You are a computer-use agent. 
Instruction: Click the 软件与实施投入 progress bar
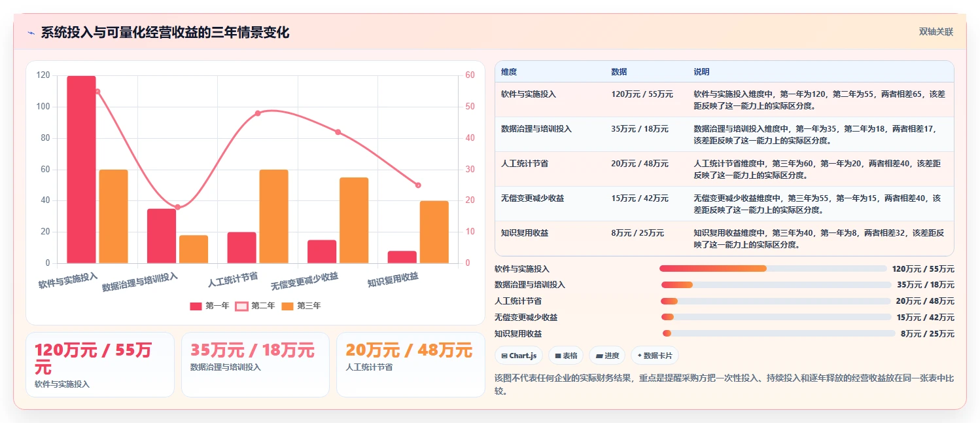pos(773,268)
